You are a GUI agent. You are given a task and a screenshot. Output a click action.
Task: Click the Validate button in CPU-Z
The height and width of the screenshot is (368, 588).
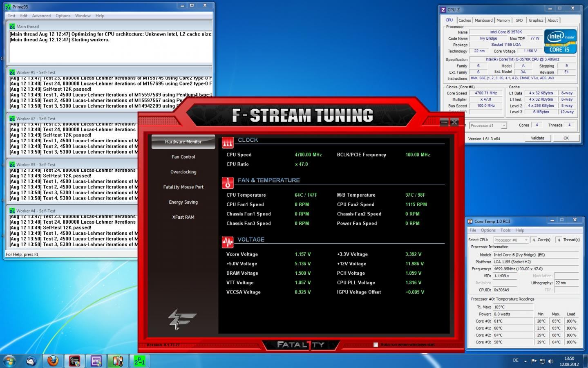[537, 138]
